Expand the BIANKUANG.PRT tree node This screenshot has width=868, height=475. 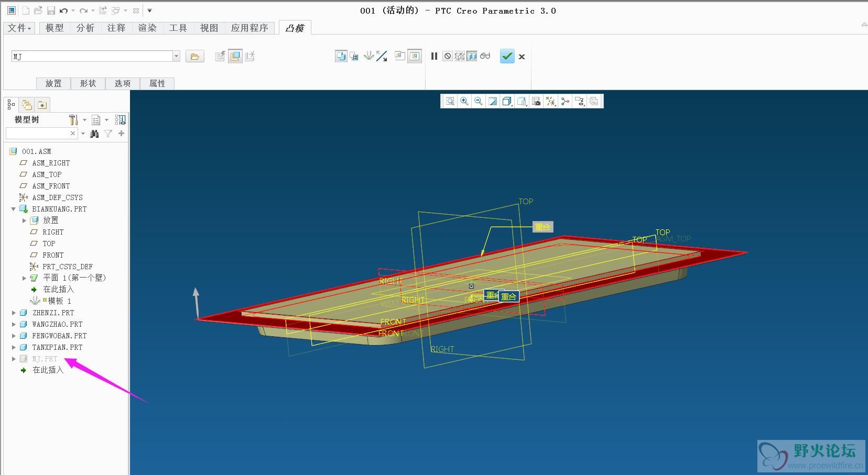14,209
